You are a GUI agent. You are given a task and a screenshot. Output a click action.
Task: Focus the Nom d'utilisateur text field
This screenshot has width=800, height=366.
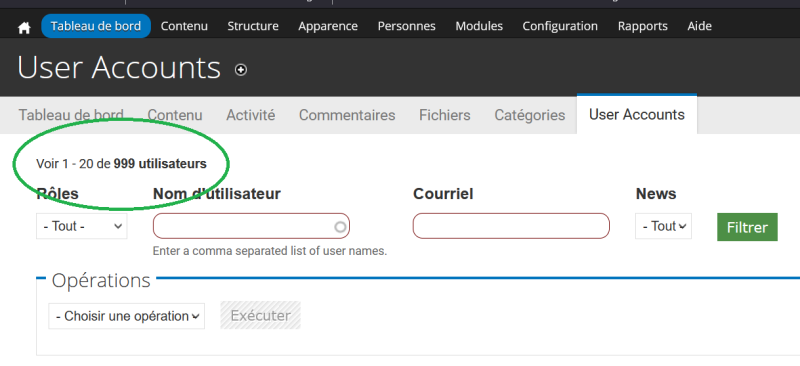click(x=251, y=226)
